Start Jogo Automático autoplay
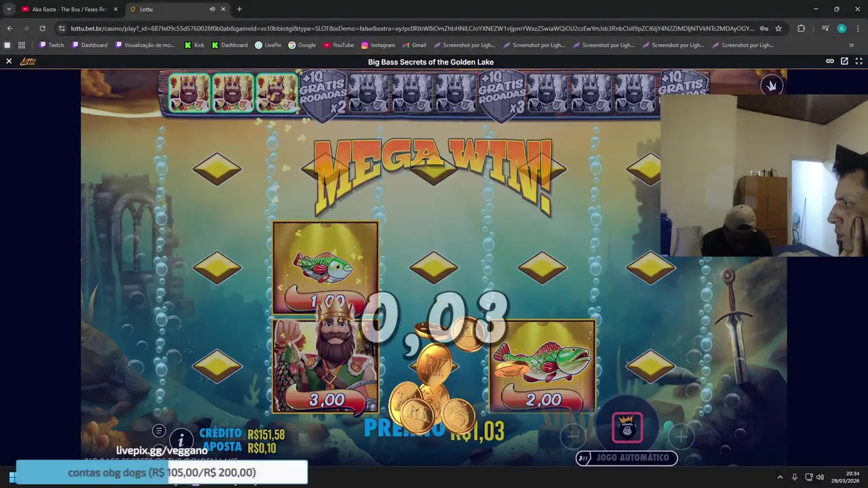Viewport: 868px width, 488px height. coord(627,457)
